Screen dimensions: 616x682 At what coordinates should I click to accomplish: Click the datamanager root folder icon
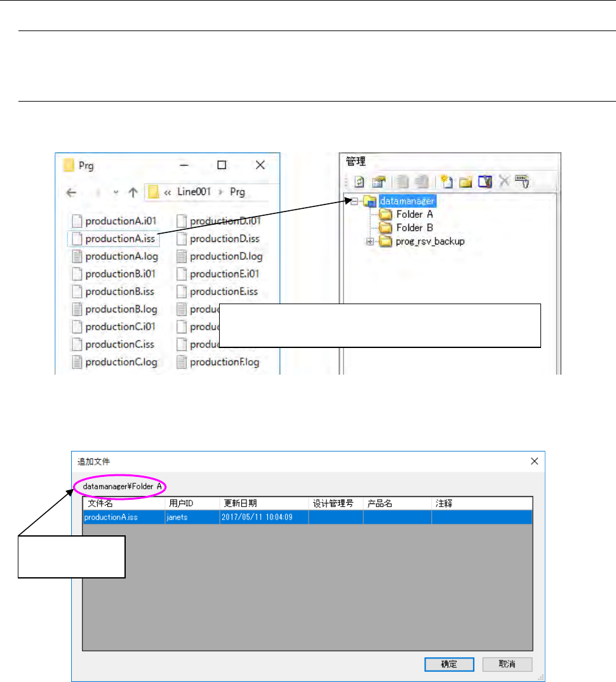click(x=370, y=201)
